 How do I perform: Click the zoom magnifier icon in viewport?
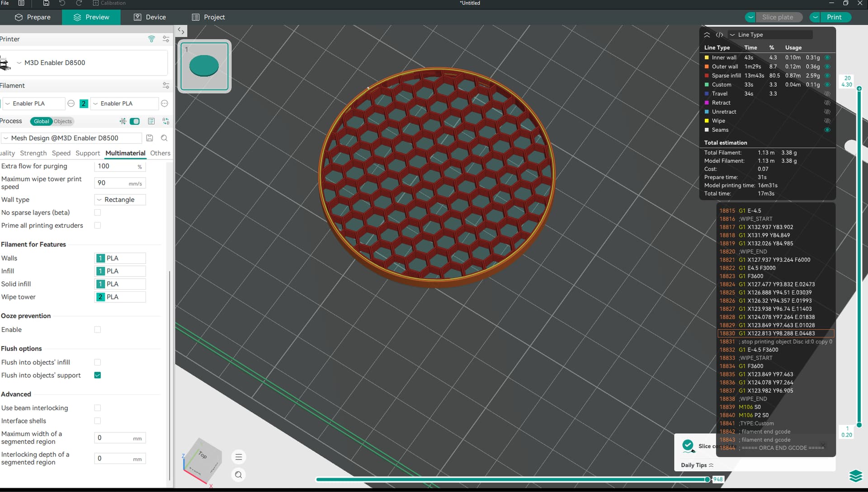point(239,474)
